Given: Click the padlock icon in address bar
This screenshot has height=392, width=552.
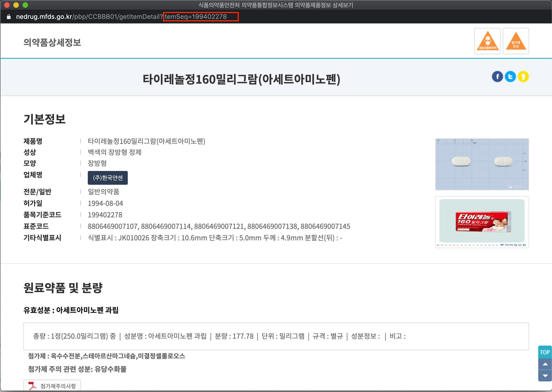Looking at the screenshot, I should pos(9,17).
